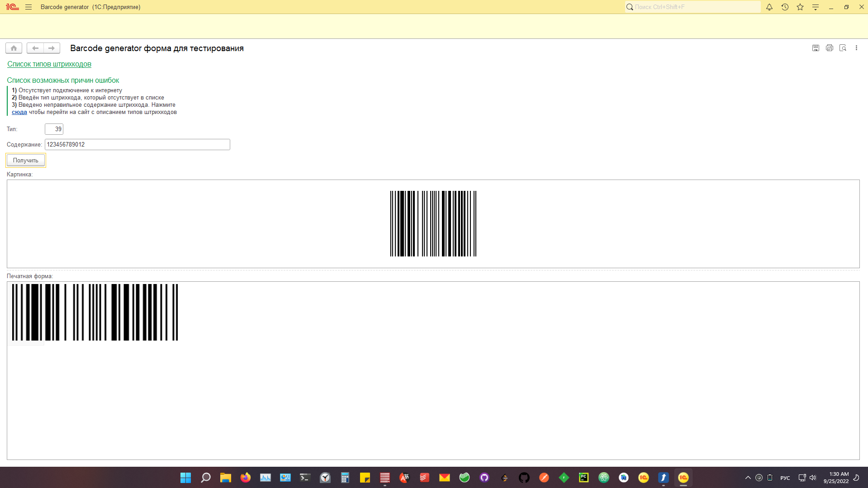The width and height of the screenshot is (868, 488).
Task: Click heading Список возможных причин ошибок
Action: click(x=63, y=81)
